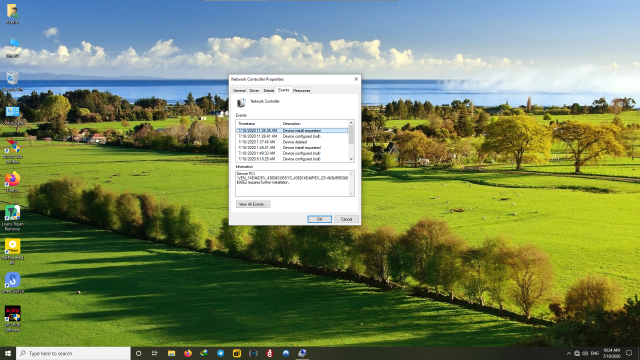This screenshot has width=640, height=360.
Task: Select the 1:49:33 AM Device configured event
Action: 292,153
